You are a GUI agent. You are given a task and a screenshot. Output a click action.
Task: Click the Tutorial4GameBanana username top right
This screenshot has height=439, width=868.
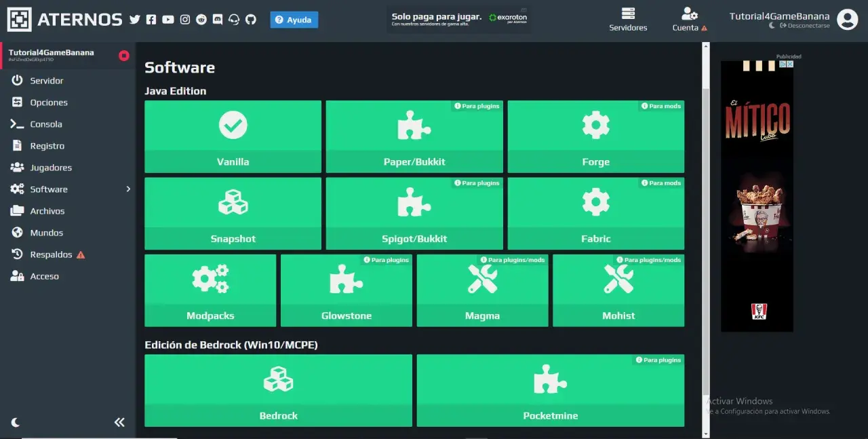pos(779,16)
